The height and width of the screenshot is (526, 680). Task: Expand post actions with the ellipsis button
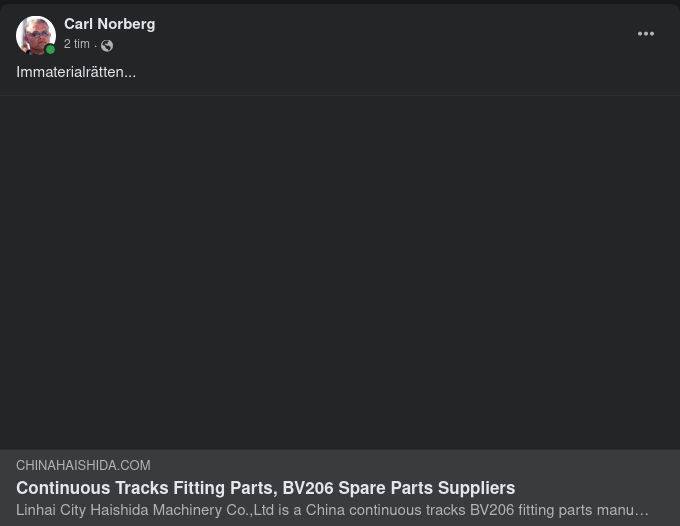pyautogui.click(x=646, y=34)
